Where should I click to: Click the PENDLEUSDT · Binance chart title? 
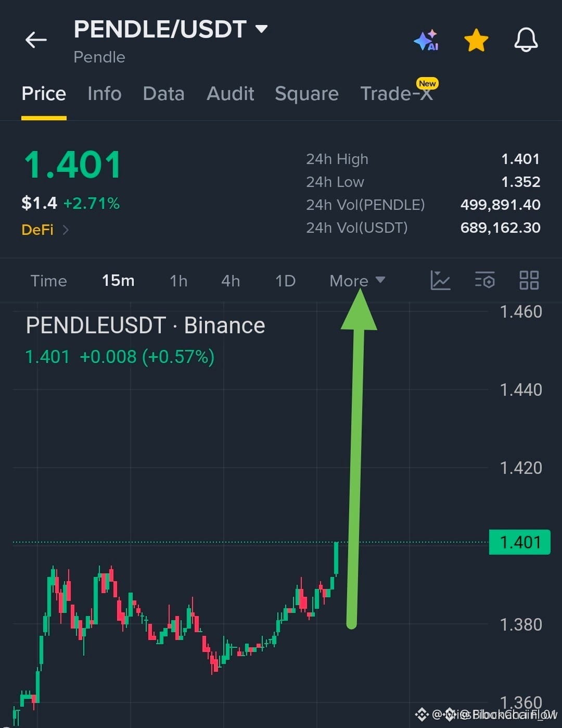(x=146, y=325)
